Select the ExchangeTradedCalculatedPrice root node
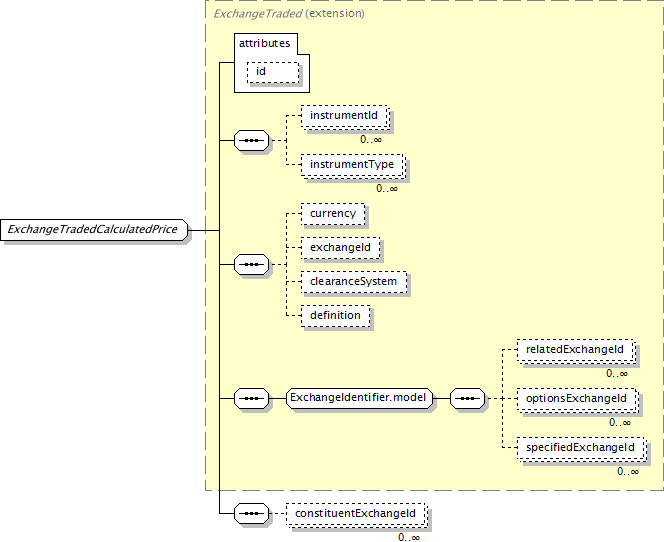The image size is (664, 542). coord(93,230)
